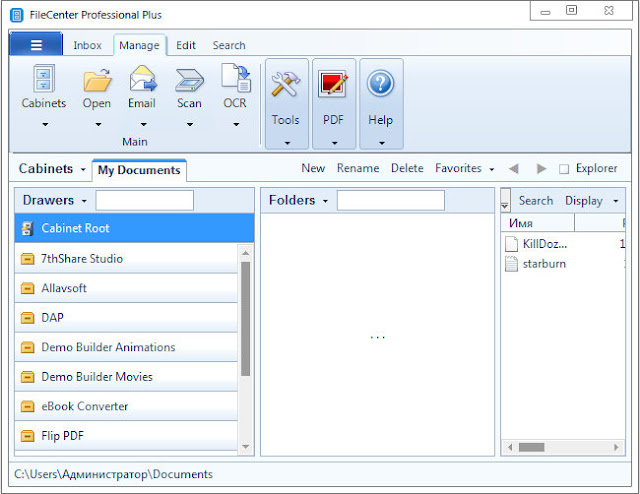Image resolution: width=640 pixels, height=494 pixels.
Task: Open the Tools hammer and wrench icon
Action: (x=286, y=84)
